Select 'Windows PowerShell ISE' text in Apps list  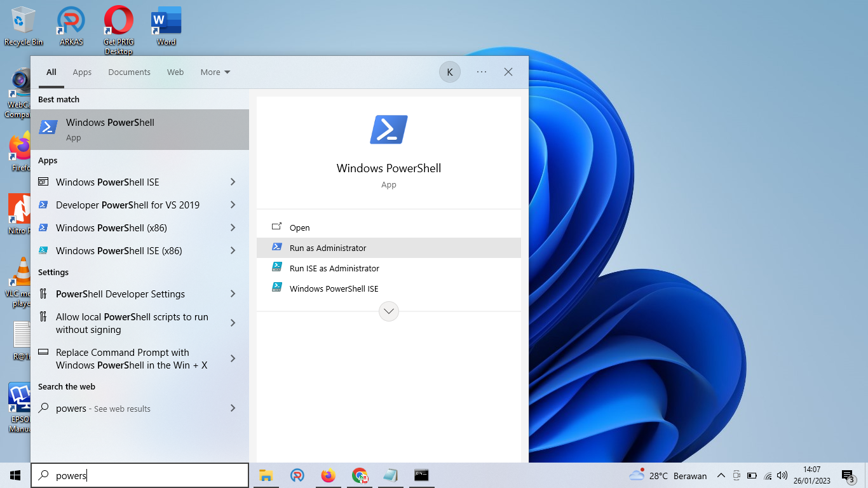[x=107, y=182]
